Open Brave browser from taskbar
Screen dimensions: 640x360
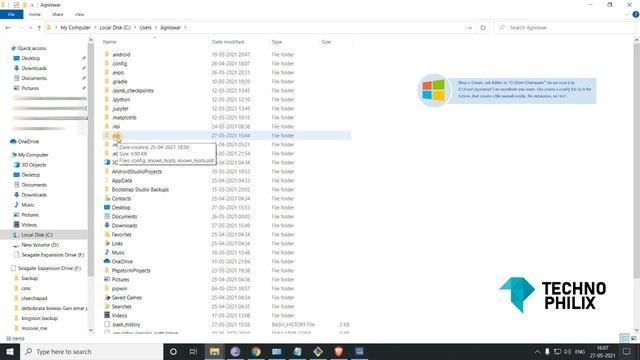click(x=338, y=351)
